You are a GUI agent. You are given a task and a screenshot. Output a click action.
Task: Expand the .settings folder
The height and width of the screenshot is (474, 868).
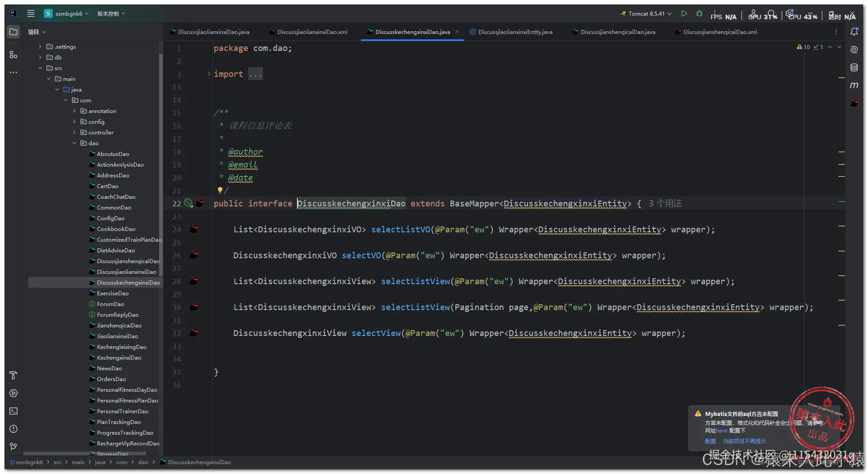click(40, 46)
